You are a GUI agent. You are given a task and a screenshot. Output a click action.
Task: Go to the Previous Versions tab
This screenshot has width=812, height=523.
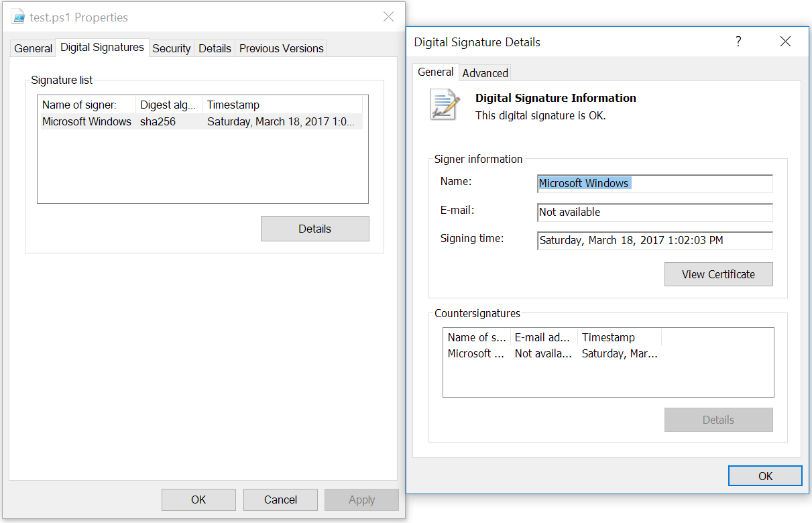tap(282, 48)
